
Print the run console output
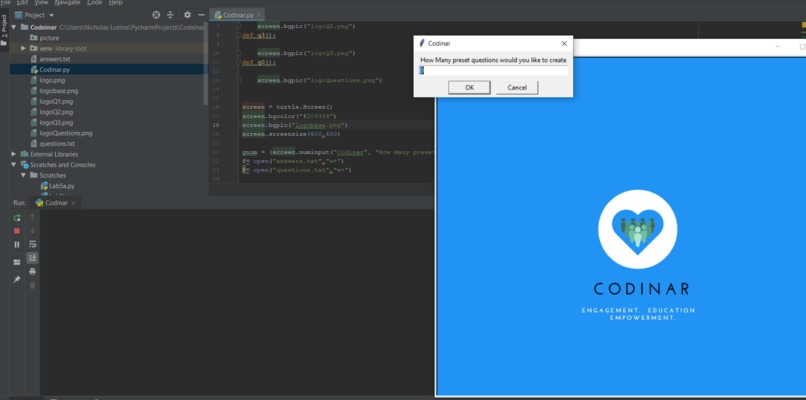click(x=32, y=271)
